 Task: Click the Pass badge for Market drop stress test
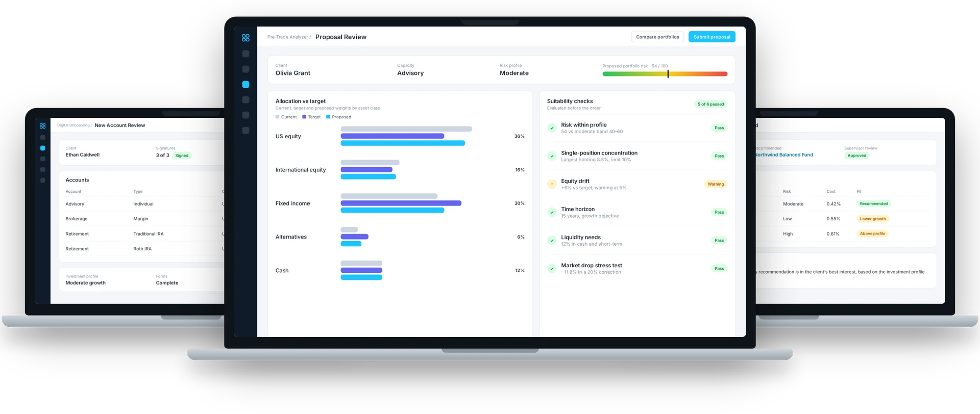(x=719, y=268)
